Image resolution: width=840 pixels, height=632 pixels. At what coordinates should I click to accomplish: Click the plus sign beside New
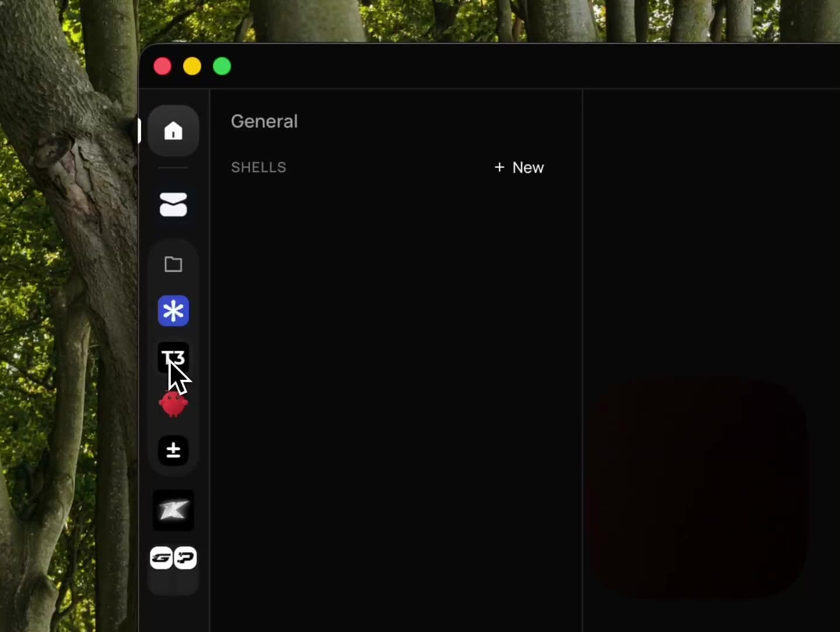point(499,167)
